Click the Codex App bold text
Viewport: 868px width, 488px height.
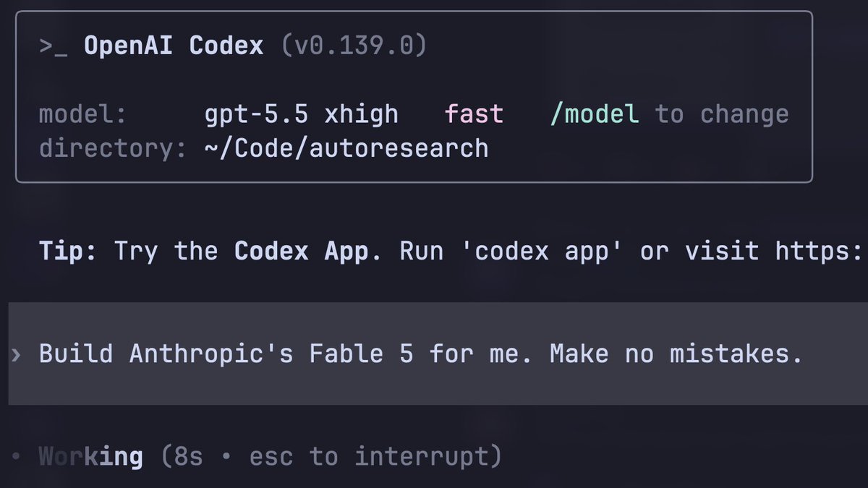(x=301, y=251)
